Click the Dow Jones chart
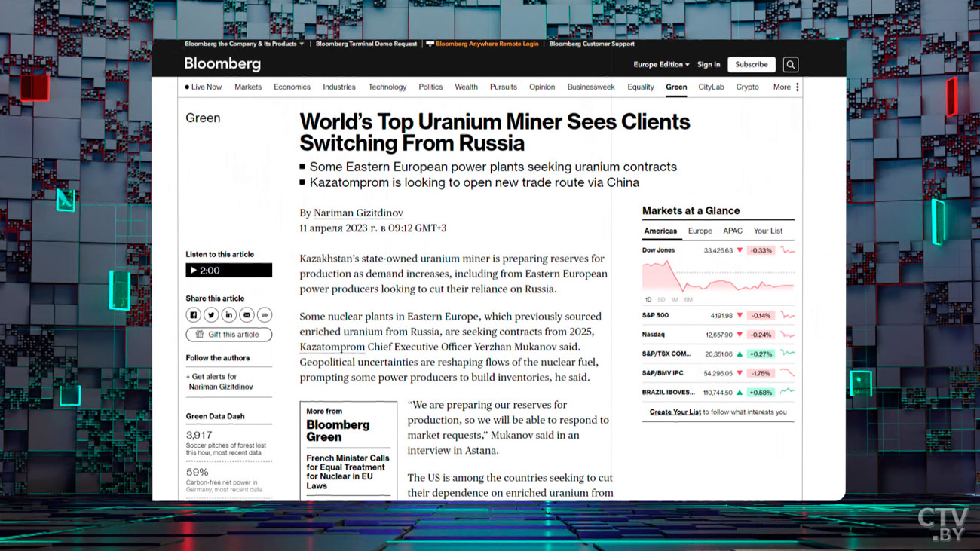This screenshot has height=551, width=980. tap(718, 277)
